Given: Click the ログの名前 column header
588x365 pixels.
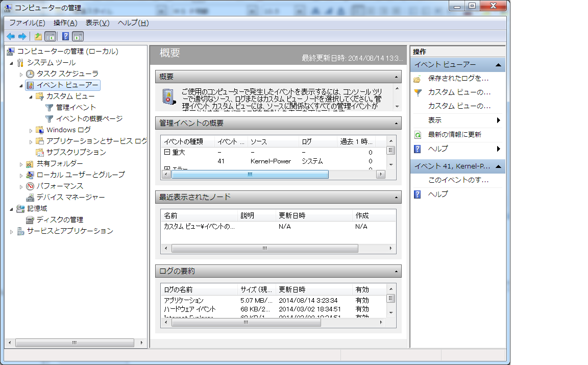Looking at the screenshot, I should [199, 289].
